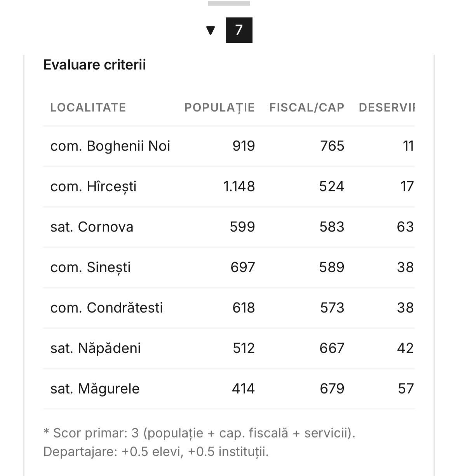This screenshot has width=458, height=476.
Task: Sort by the LOCALITATE column header
Action: (x=88, y=107)
